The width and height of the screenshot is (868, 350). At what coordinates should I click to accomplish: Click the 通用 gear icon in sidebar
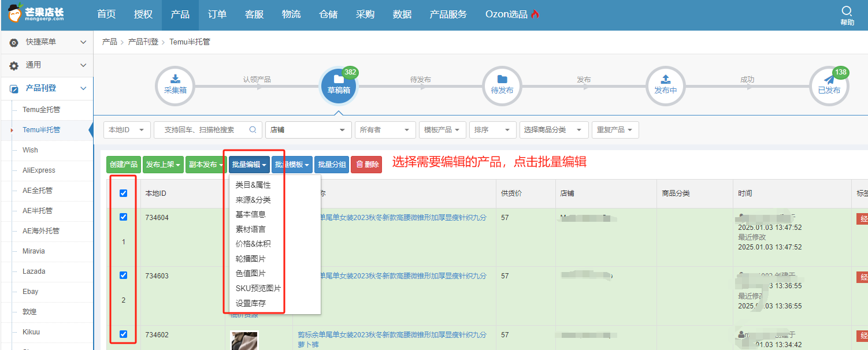[14, 66]
